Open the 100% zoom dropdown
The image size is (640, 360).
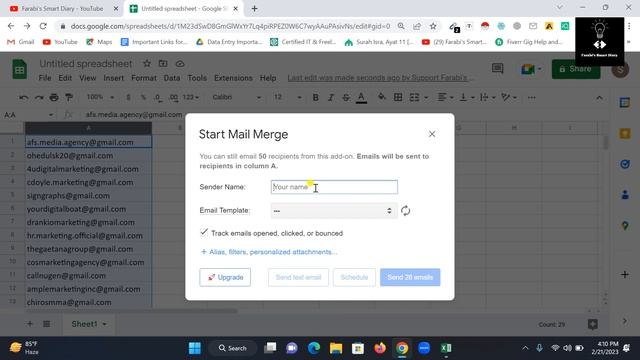point(100,97)
